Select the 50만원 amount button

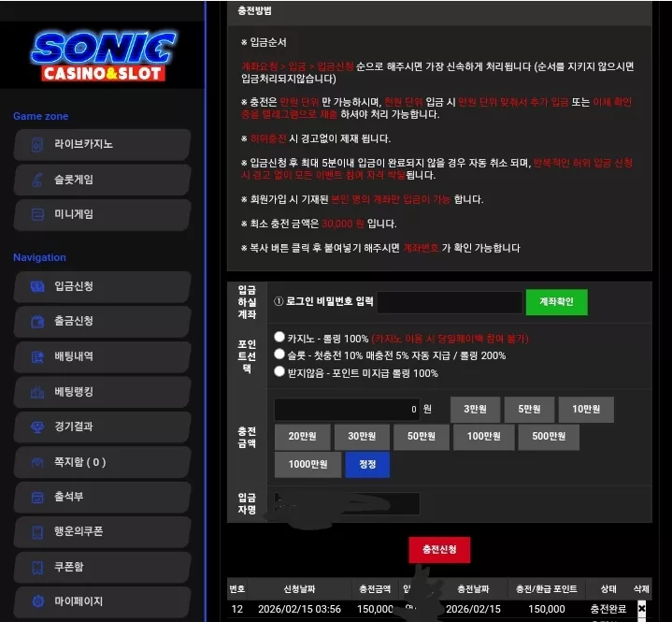[422, 437]
